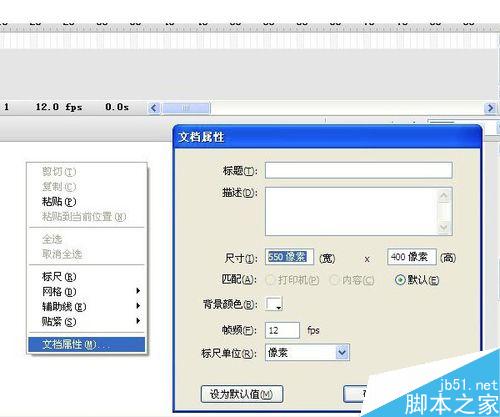This screenshot has width=500, height=417.
Task: Click the 描述 description text area
Action: pos(352,211)
